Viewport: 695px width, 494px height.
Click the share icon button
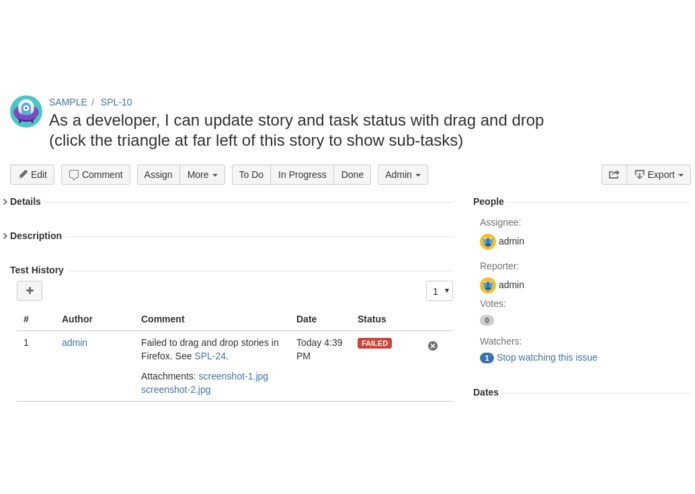pos(614,175)
